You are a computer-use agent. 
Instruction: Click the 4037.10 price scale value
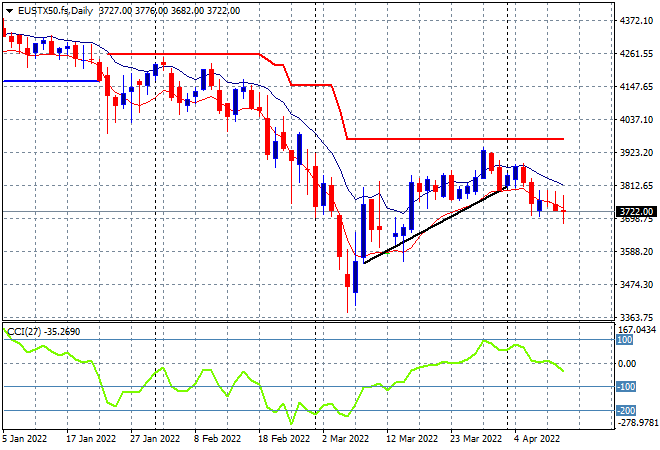click(636, 120)
